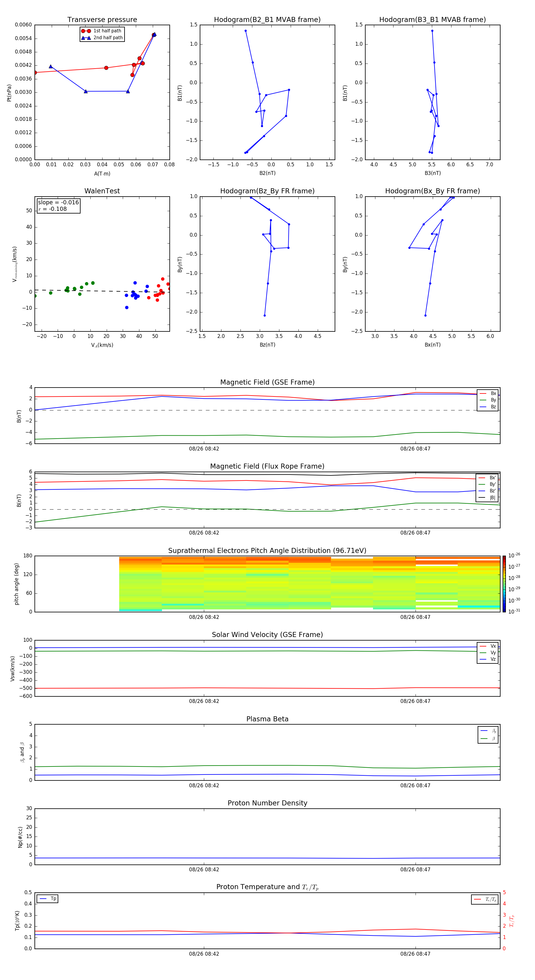Click the Bz legend entry in GSE panel
The height and width of the screenshot is (980, 535).
[488, 407]
